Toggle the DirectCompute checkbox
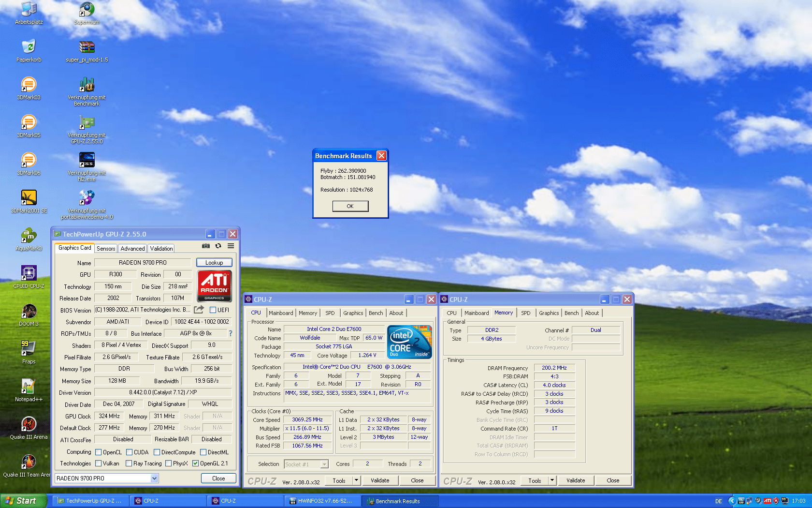Image resolution: width=812 pixels, height=508 pixels. (157, 452)
